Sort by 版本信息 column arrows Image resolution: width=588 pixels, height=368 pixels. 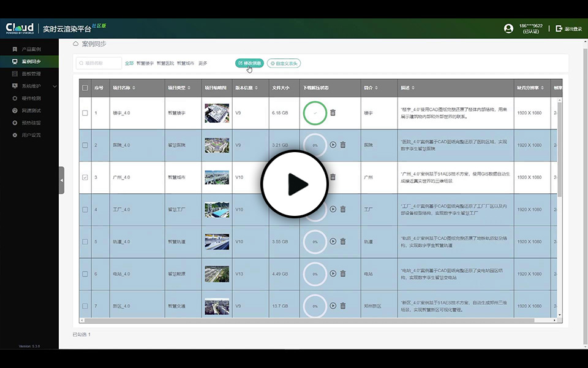257,88
